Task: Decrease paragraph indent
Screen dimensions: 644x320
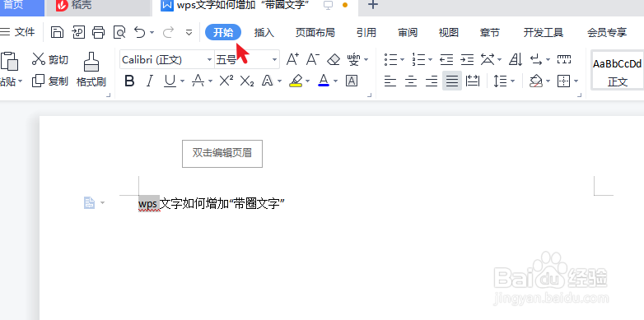Action: (446, 59)
